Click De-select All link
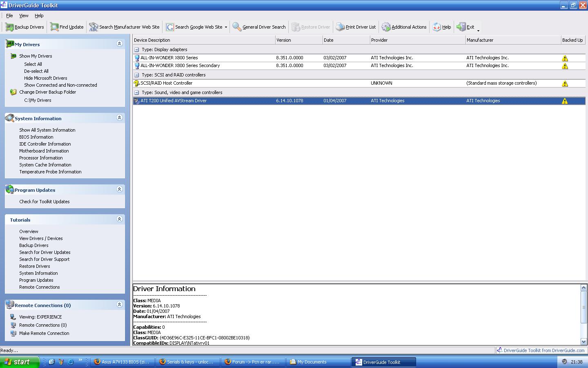 pyautogui.click(x=36, y=71)
